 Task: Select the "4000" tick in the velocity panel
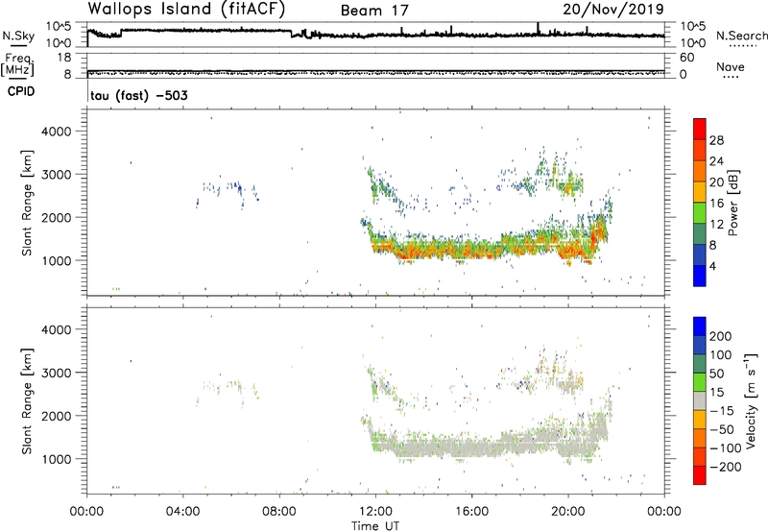(56, 329)
